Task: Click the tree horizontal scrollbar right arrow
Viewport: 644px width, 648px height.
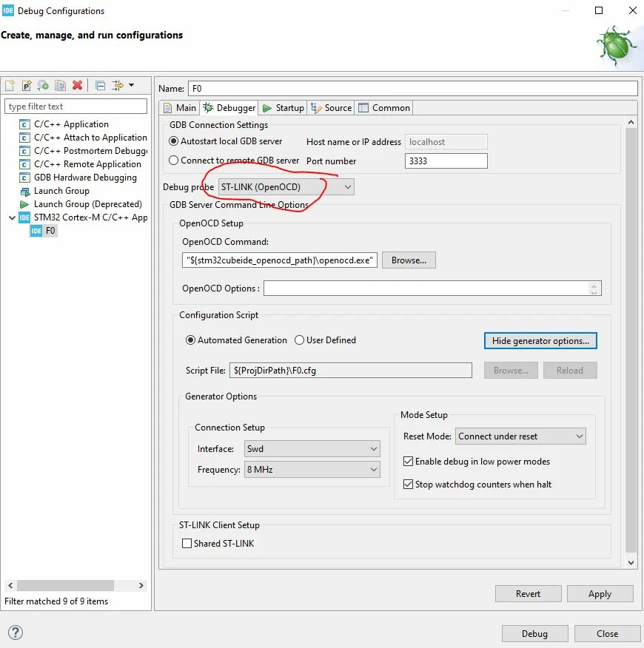Action: point(141,585)
